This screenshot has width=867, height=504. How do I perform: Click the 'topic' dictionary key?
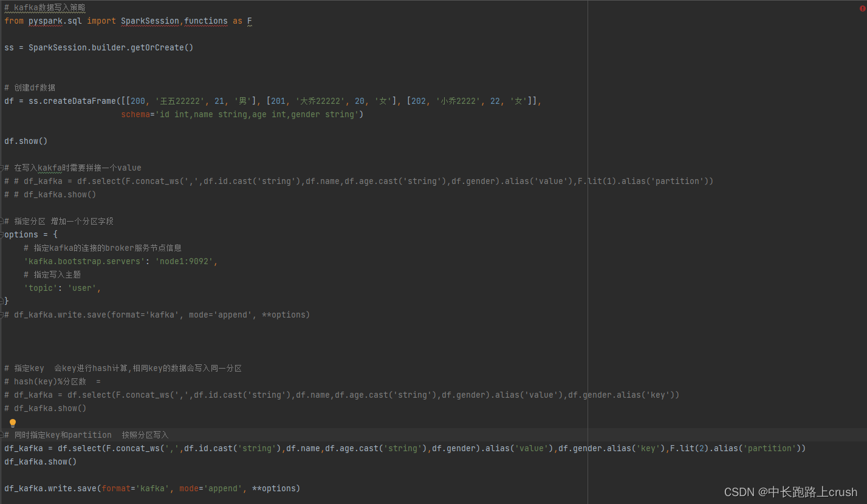[41, 288]
